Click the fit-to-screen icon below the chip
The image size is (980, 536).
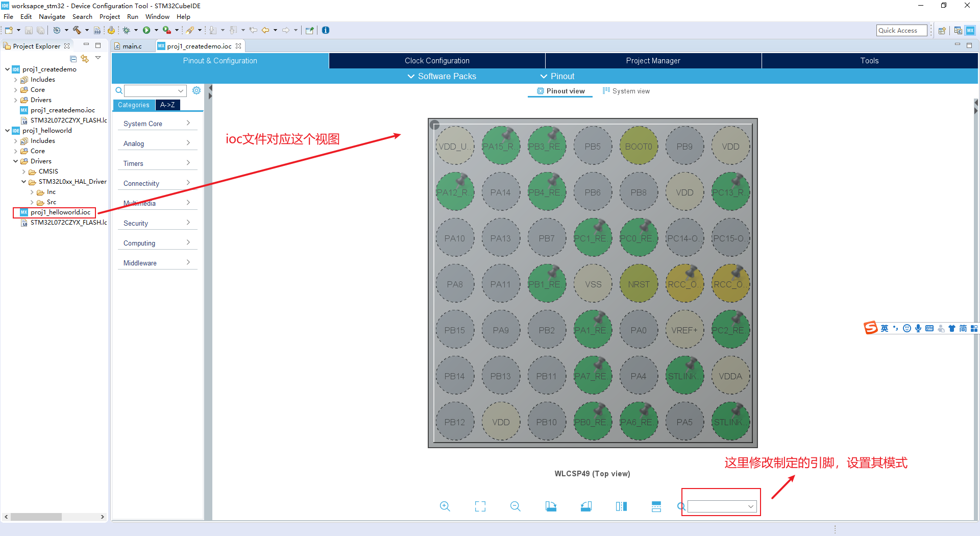pyautogui.click(x=480, y=506)
